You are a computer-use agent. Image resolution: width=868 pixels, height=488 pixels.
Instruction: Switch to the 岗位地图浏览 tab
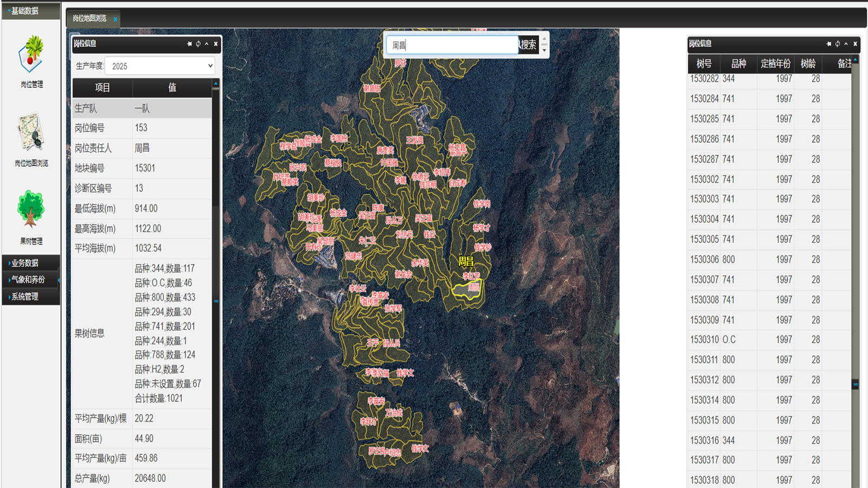pyautogui.click(x=90, y=18)
